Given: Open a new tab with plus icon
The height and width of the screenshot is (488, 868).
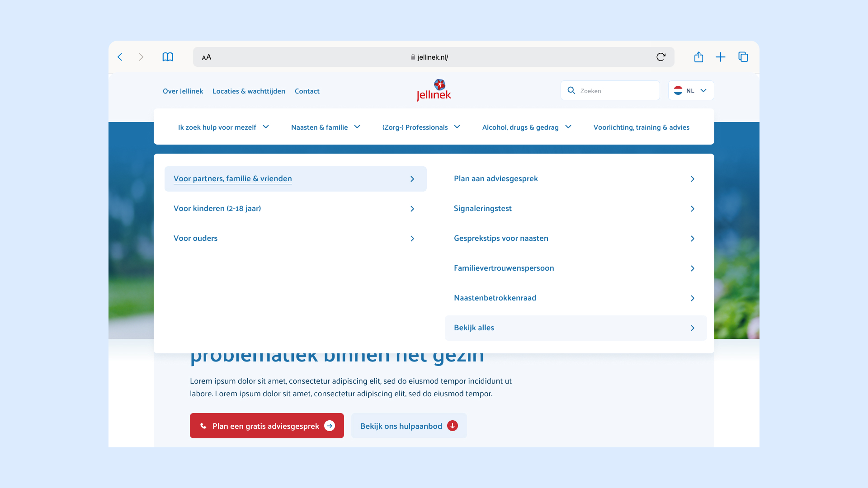Looking at the screenshot, I should [721, 57].
